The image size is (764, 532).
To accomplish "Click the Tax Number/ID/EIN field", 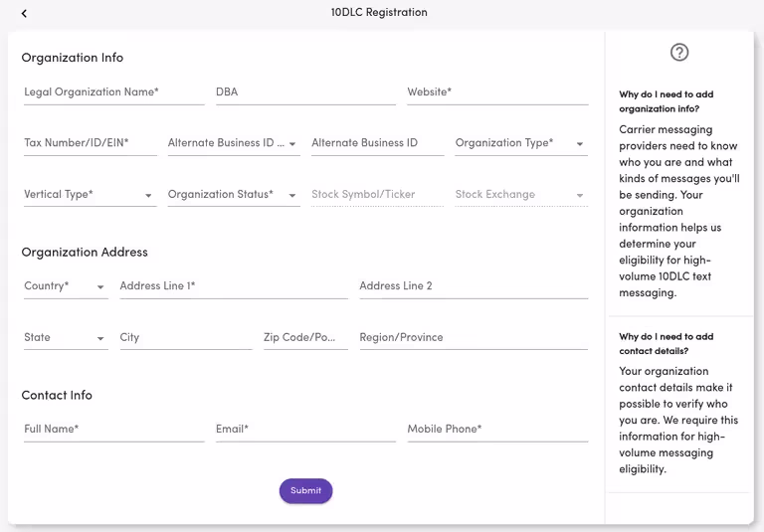I will click(91, 143).
